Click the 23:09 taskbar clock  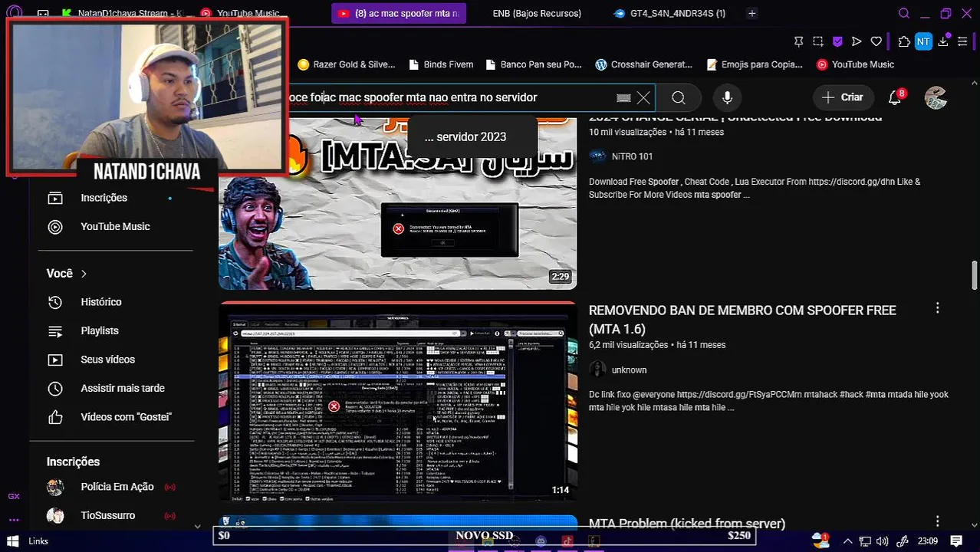point(928,541)
